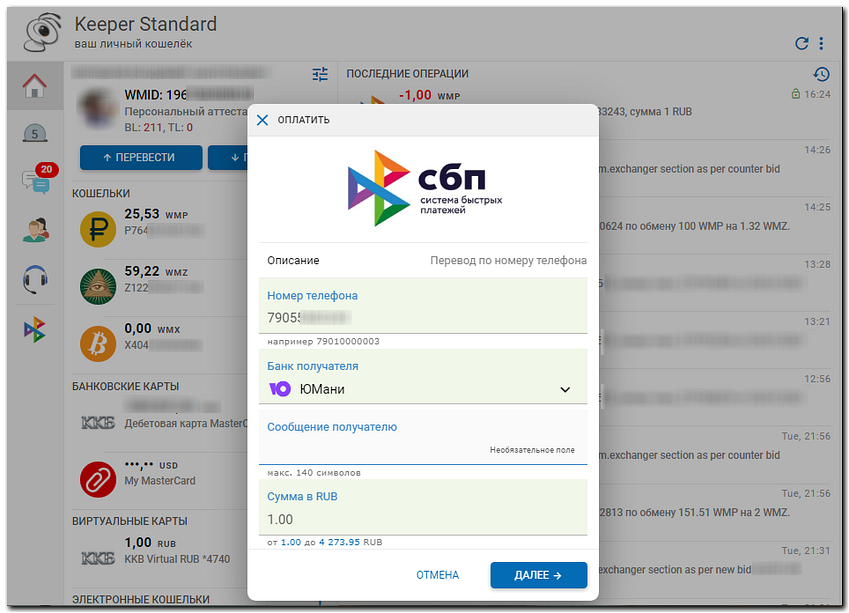This screenshot has height=613, width=849.
Task: Open the operations history clock icon
Action: coord(821,74)
